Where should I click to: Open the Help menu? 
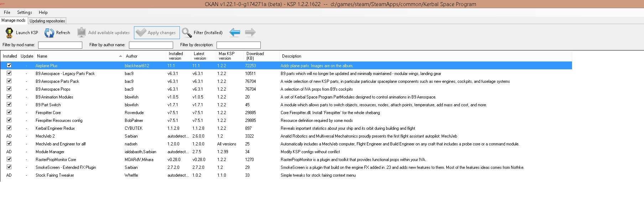[43, 12]
